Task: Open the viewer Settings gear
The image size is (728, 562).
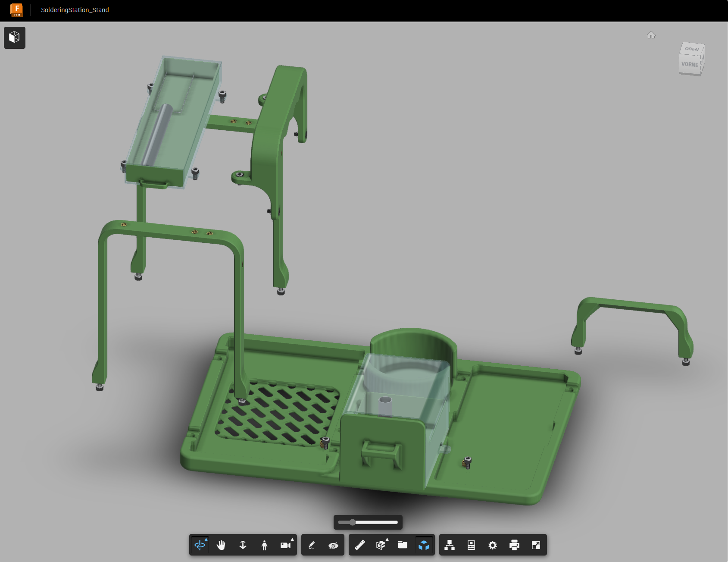Action: [x=492, y=545]
